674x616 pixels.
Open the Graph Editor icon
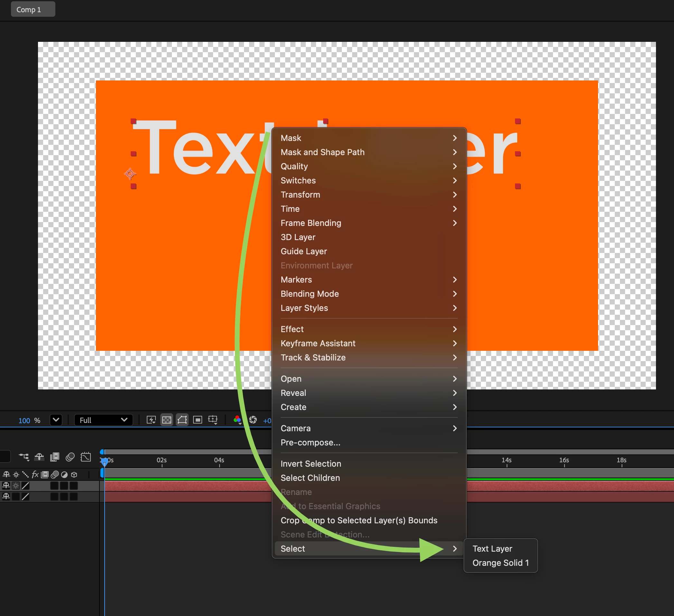pyautogui.click(x=86, y=457)
